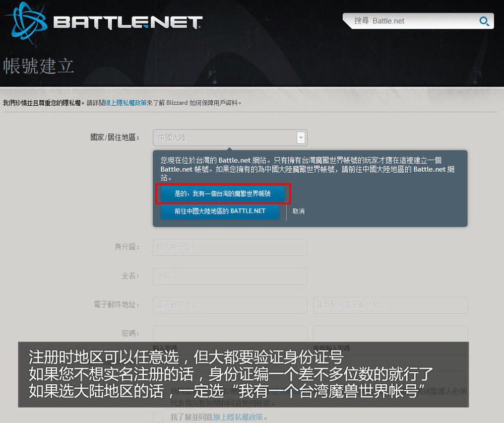Focus the 身分證 input field
Screen dimensions: 504x423
point(230,247)
